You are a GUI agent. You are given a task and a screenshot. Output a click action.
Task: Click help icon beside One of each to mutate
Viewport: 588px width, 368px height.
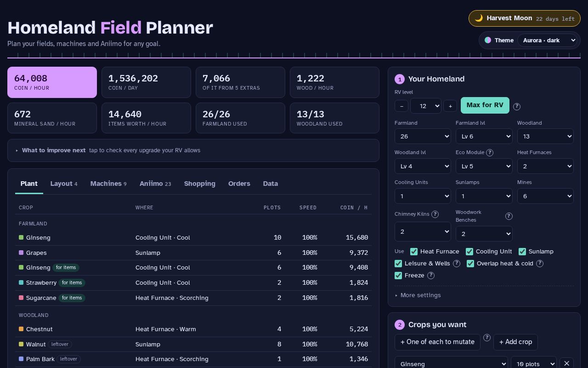tap(487, 338)
